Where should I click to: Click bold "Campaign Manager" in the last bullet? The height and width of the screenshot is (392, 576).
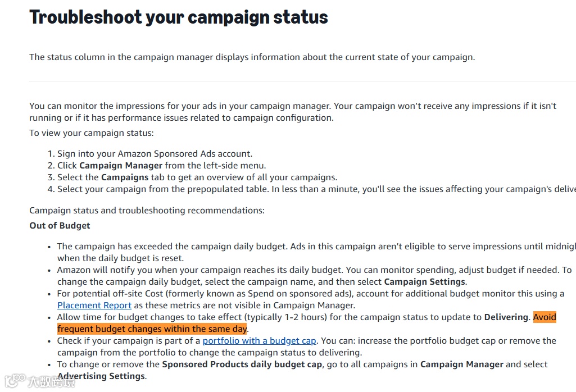461,364
